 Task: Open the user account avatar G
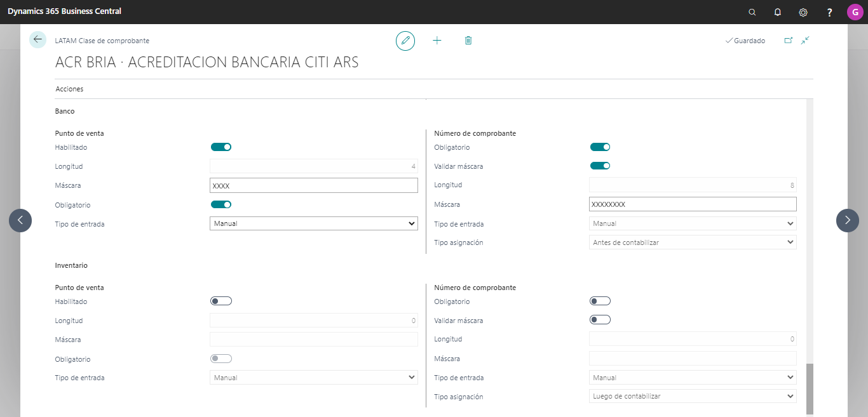tap(855, 12)
